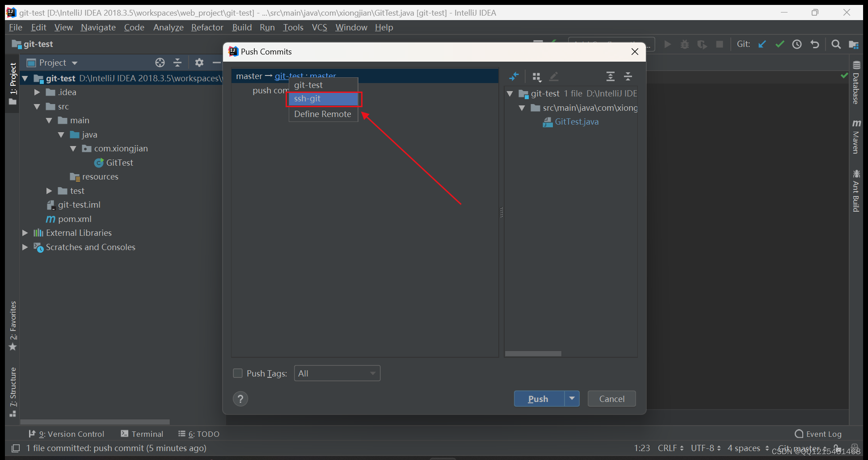Image resolution: width=868 pixels, height=460 pixels.
Task: Open the 9: Version Control tab
Action: tap(66, 434)
